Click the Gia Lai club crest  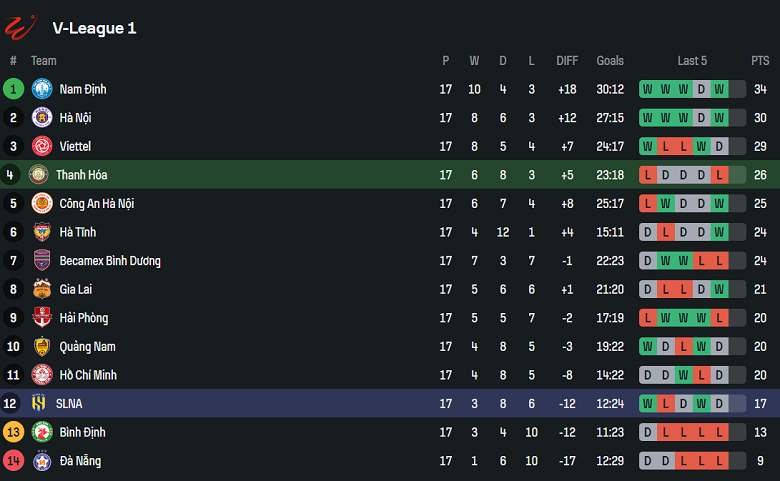tap(41, 290)
